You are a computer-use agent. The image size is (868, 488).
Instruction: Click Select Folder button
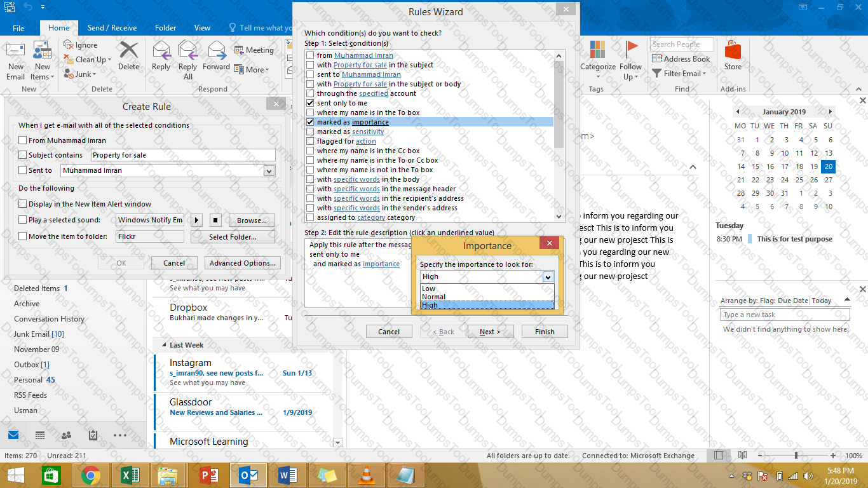(233, 237)
